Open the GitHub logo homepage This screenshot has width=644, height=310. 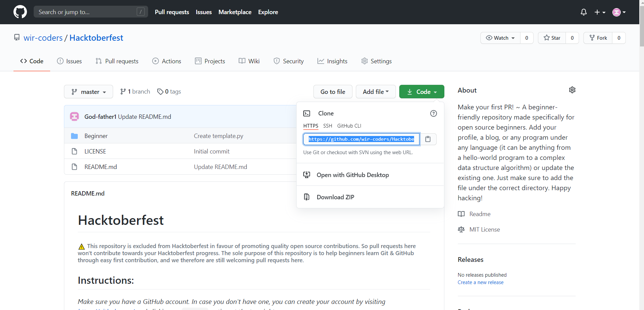(20, 12)
